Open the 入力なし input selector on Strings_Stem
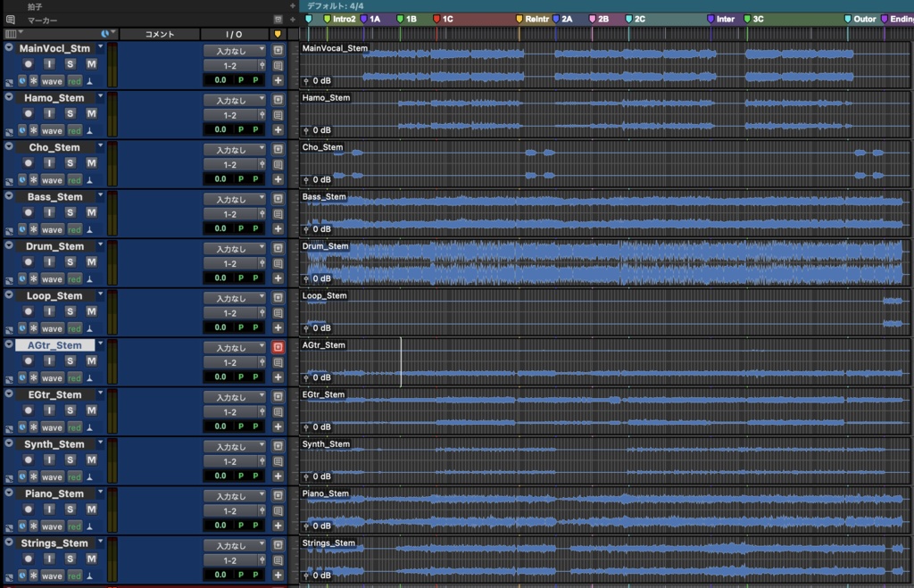The width and height of the screenshot is (914, 588). [x=235, y=545]
